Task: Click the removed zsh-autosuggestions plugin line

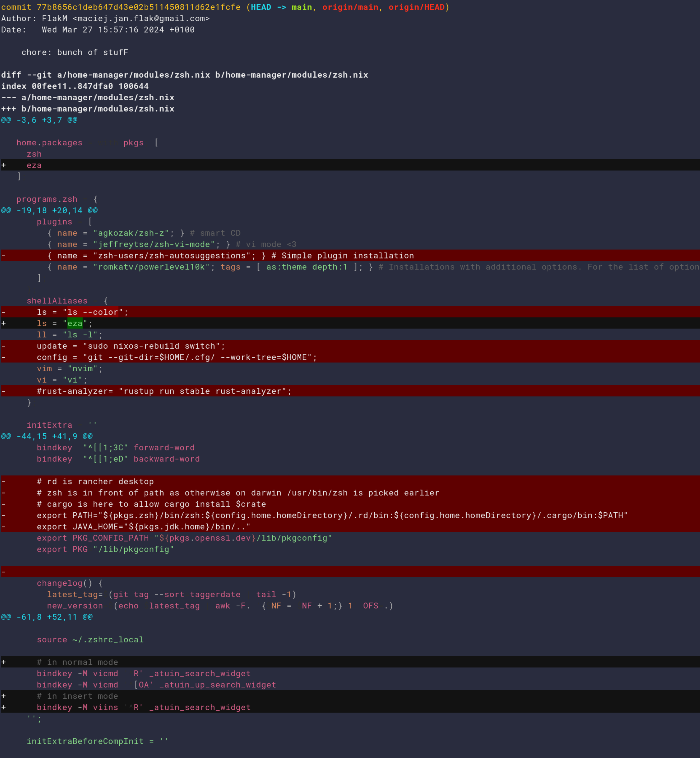Action: click(x=350, y=255)
